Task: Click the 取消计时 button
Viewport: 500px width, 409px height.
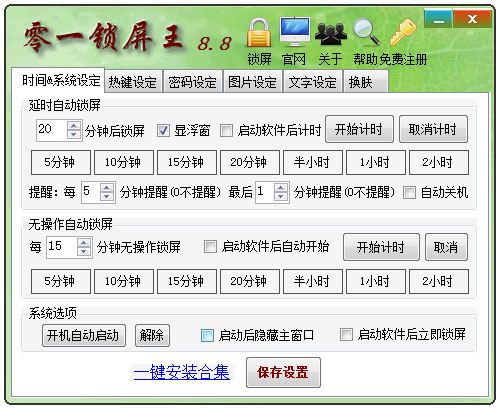Action: [433, 129]
